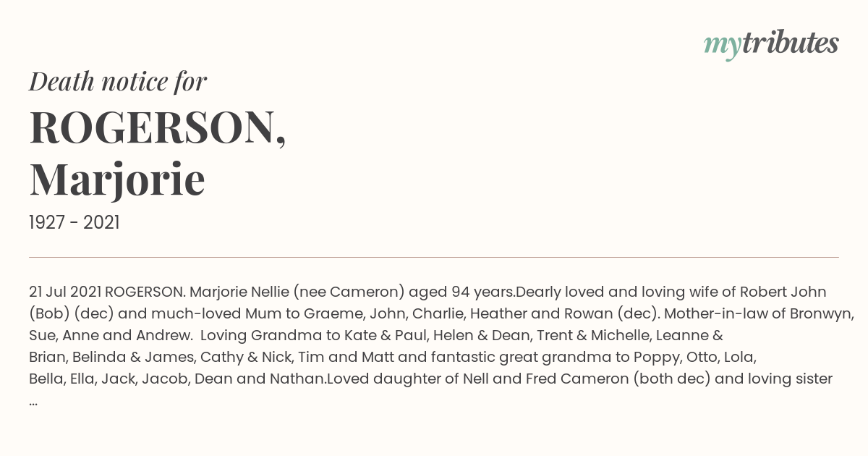Select the 'Death notice for' heading
Screen dimensions: 868x456
pyautogui.click(x=118, y=82)
